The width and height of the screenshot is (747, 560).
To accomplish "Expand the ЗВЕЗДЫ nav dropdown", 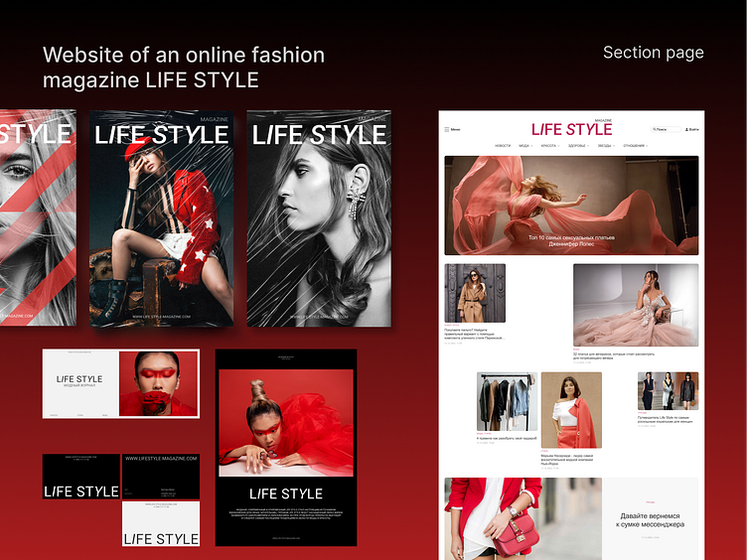I will tap(606, 146).
